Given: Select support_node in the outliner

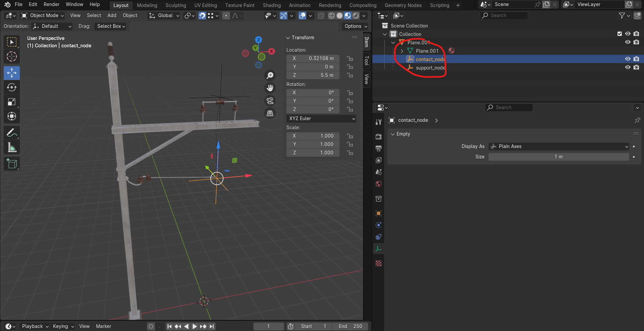Looking at the screenshot, I should [x=430, y=68].
